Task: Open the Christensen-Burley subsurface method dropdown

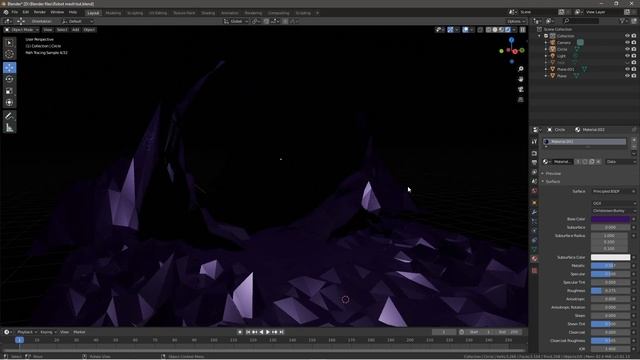Action: (x=613, y=211)
